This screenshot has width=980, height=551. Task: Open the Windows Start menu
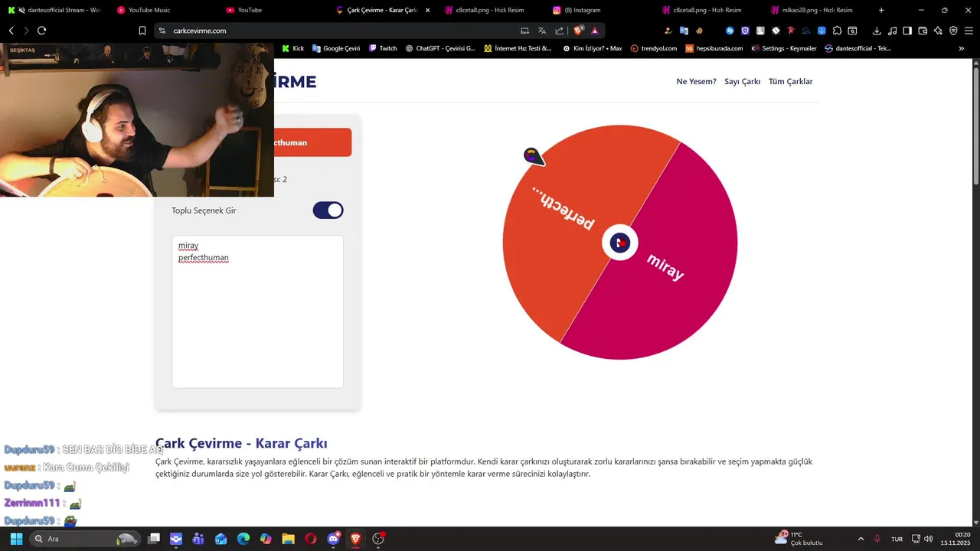16,539
